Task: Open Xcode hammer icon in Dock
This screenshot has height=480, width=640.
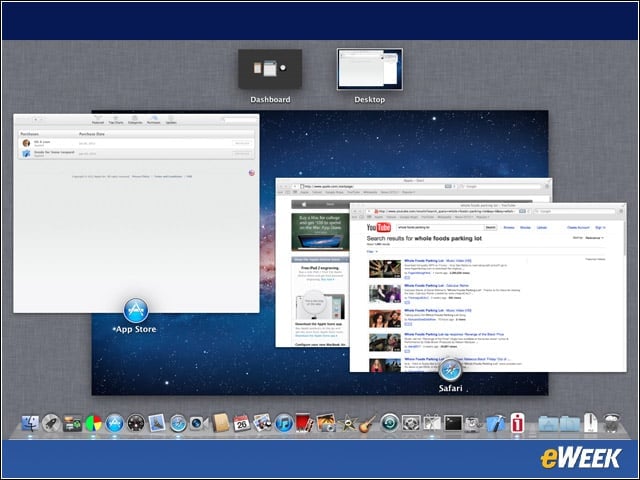Action: pos(496,424)
